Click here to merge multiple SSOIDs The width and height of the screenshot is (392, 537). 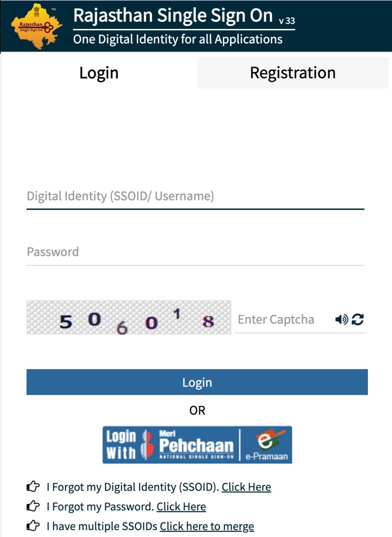click(x=206, y=526)
